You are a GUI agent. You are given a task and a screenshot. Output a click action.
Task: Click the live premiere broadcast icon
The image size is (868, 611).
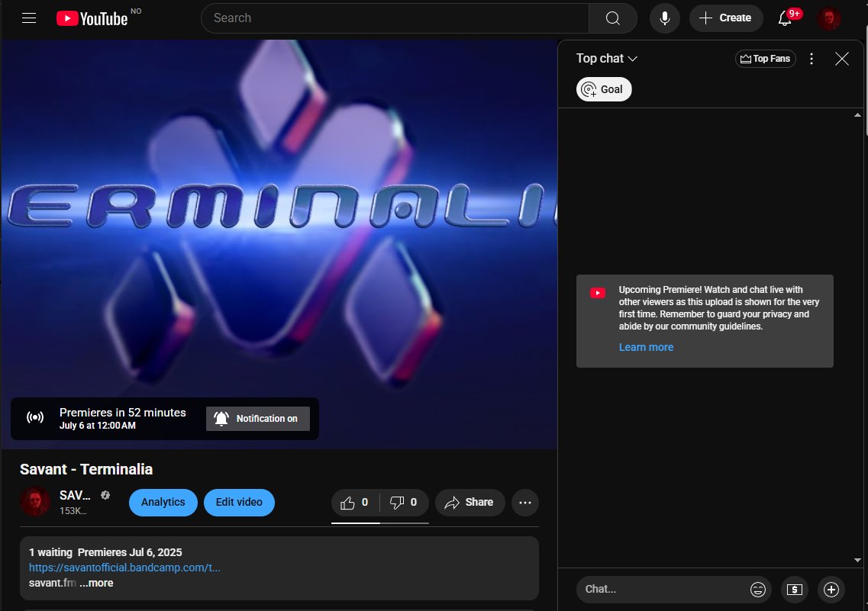(x=35, y=417)
